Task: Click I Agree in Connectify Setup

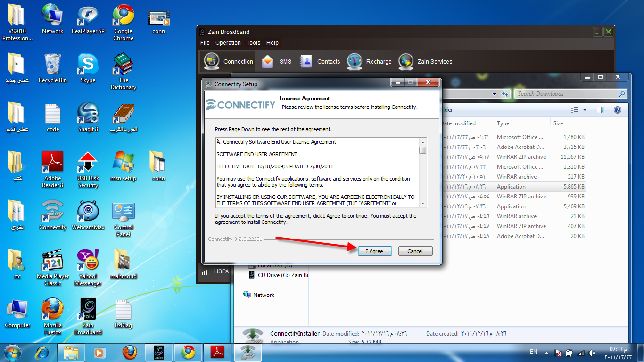Action: 375,251
